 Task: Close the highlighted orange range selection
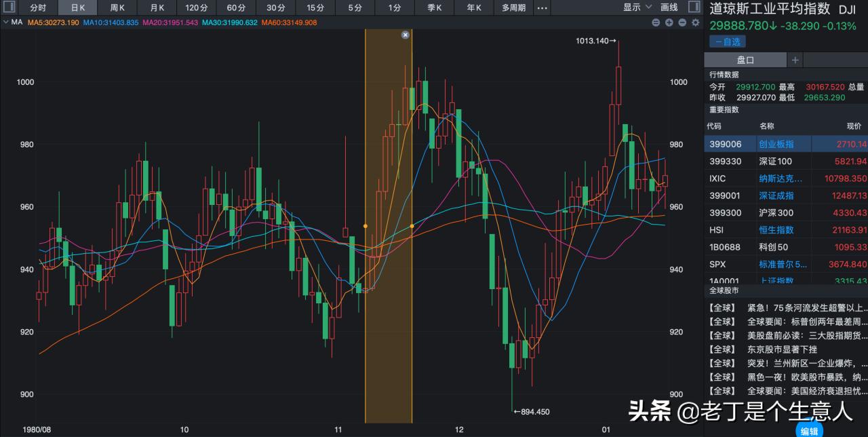[406, 35]
